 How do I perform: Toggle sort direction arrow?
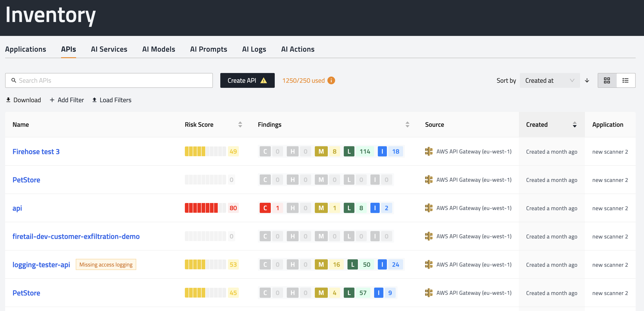pos(587,80)
